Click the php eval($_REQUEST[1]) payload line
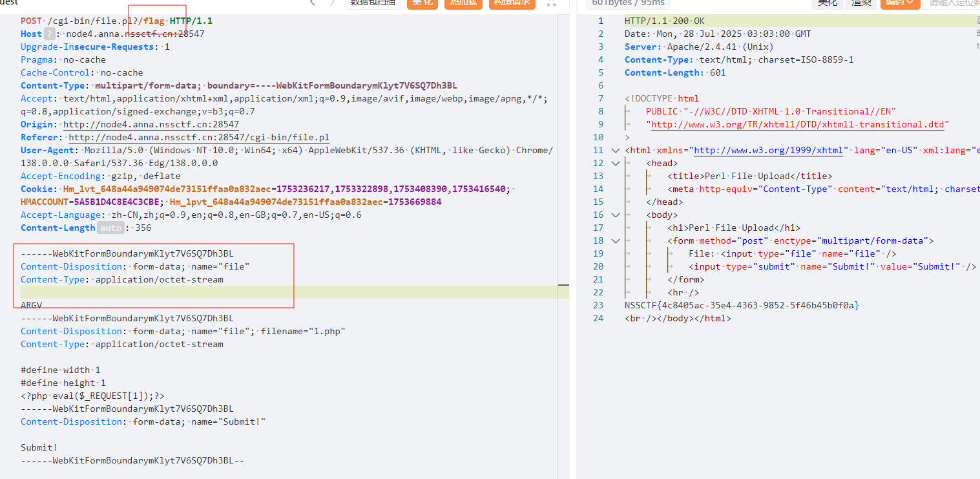980x479 pixels. [92, 396]
